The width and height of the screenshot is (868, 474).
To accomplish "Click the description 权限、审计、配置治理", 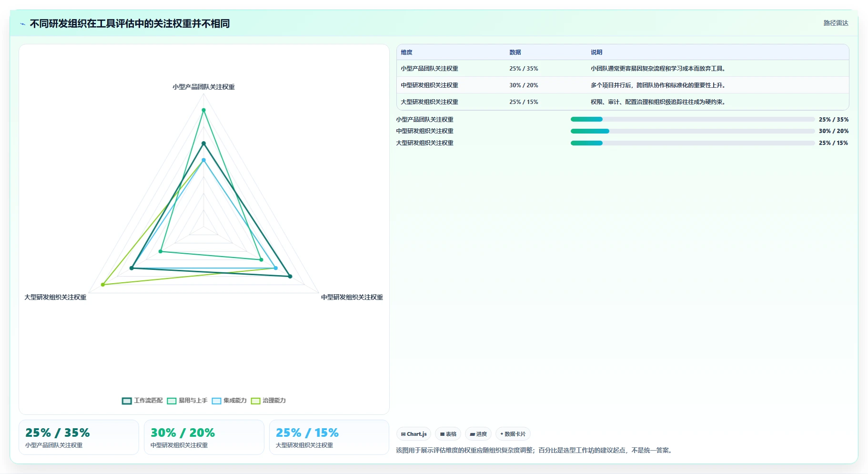I will 658,102.
